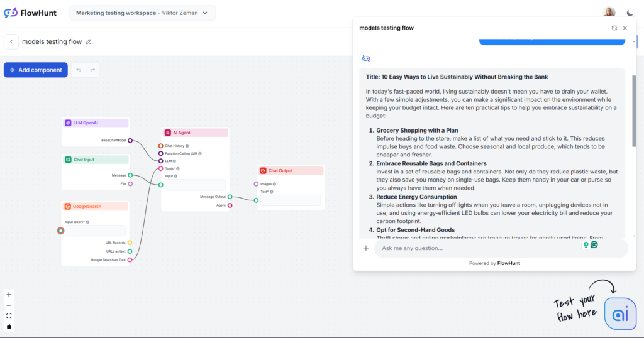
Task: Edit the flow name with pencil icon
Action: (x=89, y=42)
